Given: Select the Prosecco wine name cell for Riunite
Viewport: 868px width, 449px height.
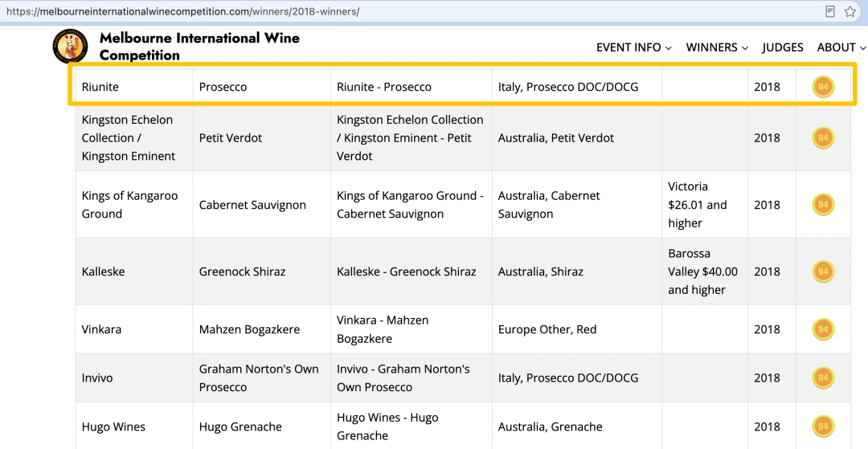Looking at the screenshot, I should click(261, 87).
